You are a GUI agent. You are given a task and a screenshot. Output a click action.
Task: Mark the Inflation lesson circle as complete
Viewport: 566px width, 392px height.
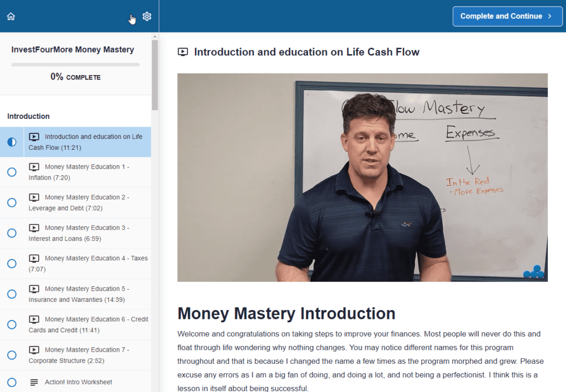[x=12, y=172]
